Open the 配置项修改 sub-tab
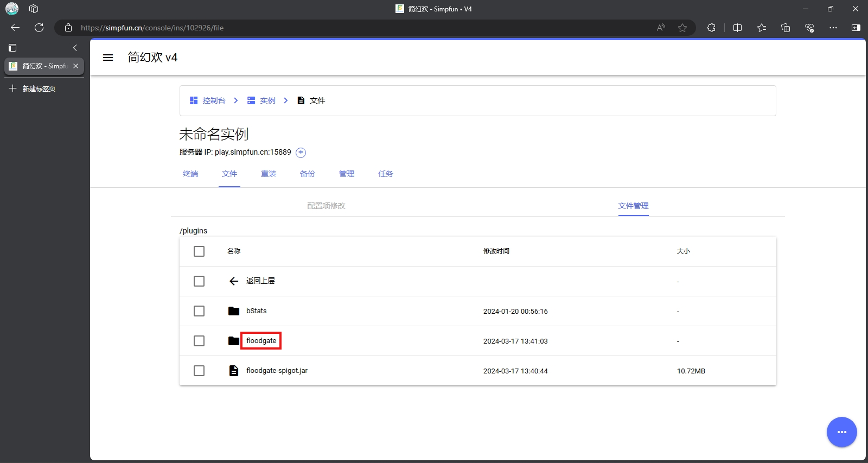The width and height of the screenshot is (868, 463). (x=326, y=206)
